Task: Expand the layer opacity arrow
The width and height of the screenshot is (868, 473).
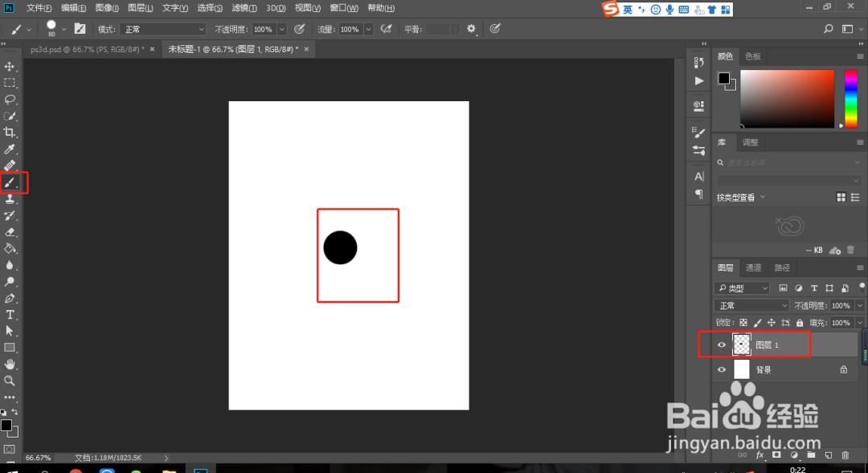Action: coord(860,305)
